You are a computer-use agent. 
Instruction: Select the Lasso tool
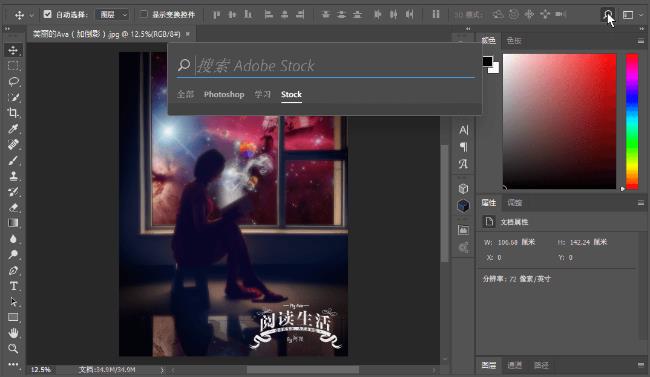(x=13, y=81)
